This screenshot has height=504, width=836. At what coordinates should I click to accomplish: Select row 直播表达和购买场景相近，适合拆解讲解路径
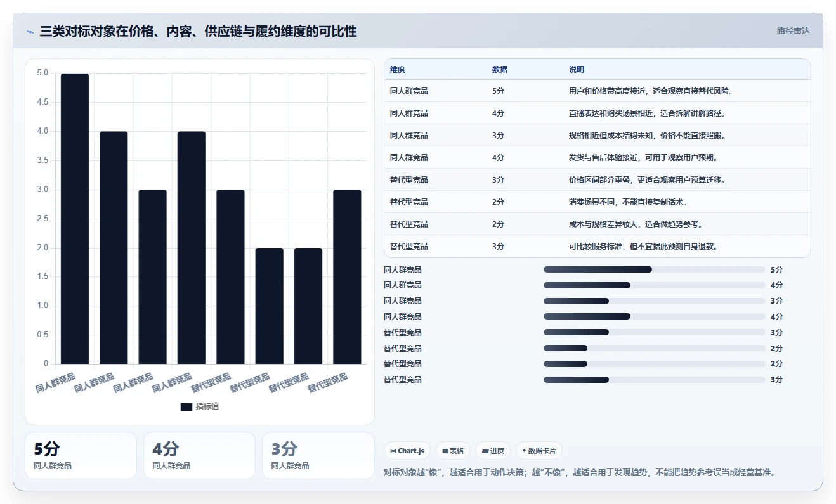[598, 113]
